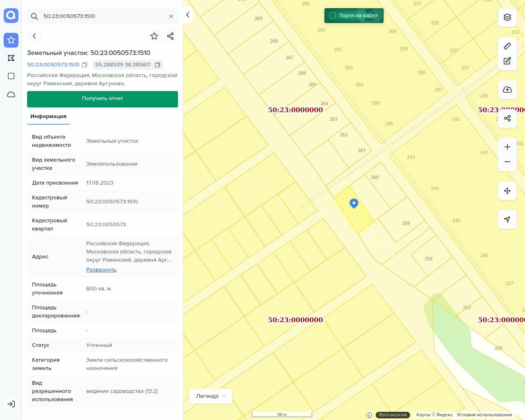Open the cloud upload tool on map

[x=507, y=90]
